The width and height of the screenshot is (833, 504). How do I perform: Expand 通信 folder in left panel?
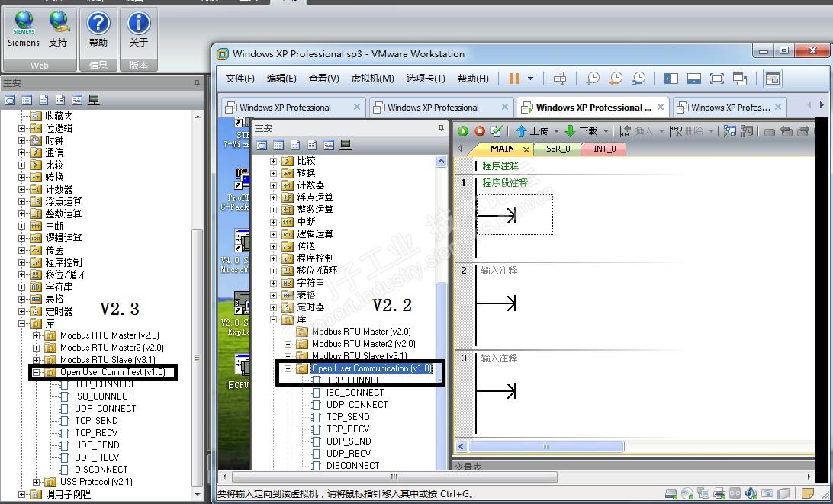point(22,152)
